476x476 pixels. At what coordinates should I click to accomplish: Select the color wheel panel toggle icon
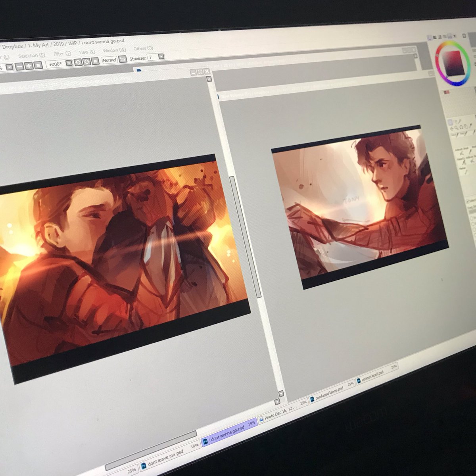point(429,37)
